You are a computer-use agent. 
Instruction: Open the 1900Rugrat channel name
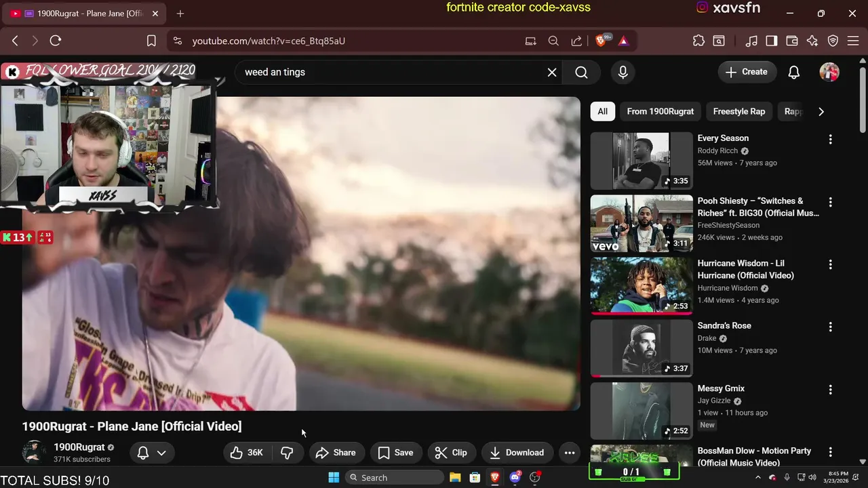(x=79, y=447)
